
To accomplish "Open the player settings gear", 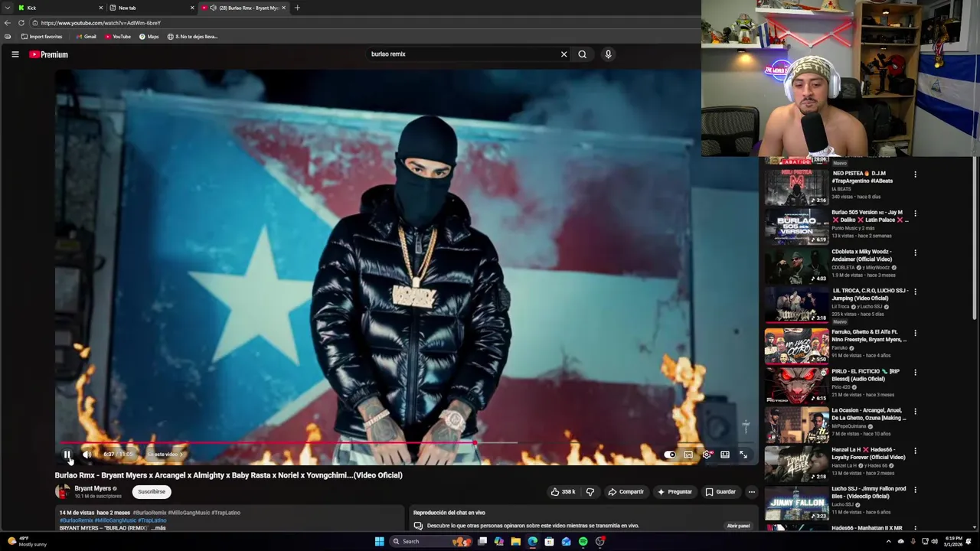I will pyautogui.click(x=707, y=455).
